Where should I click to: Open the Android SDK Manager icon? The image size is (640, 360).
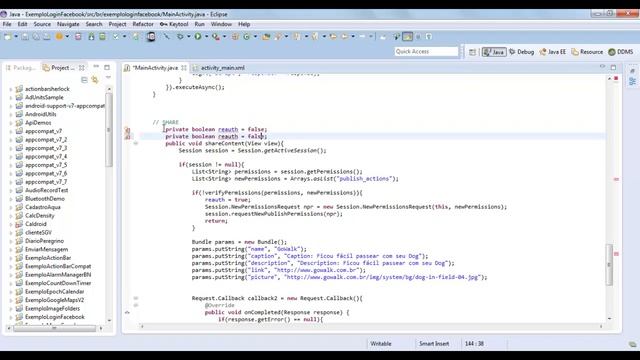(91, 37)
